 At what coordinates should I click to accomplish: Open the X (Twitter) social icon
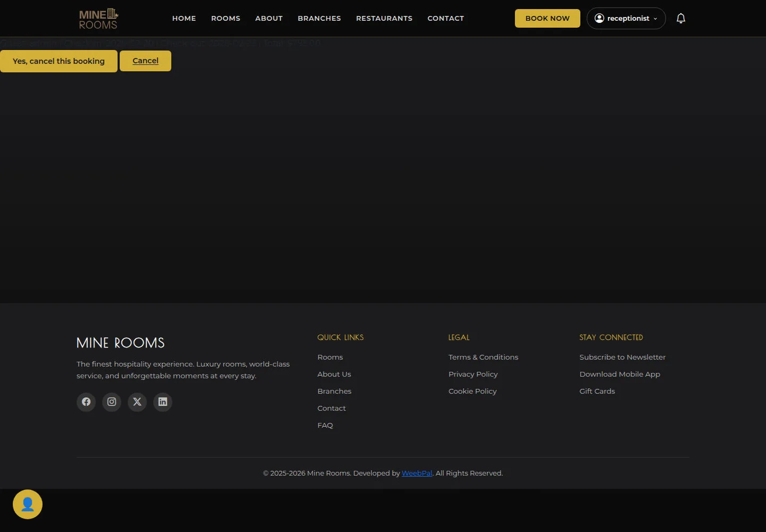[x=137, y=402]
